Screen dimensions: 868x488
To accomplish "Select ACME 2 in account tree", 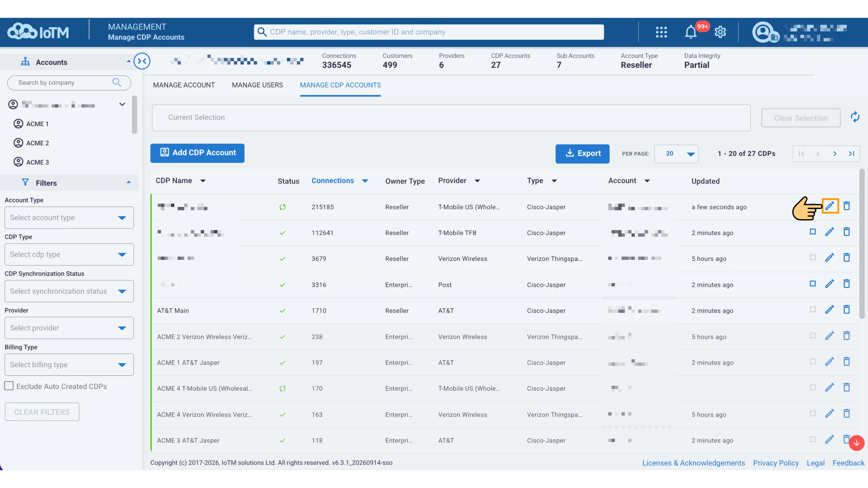I will pyautogui.click(x=37, y=143).
